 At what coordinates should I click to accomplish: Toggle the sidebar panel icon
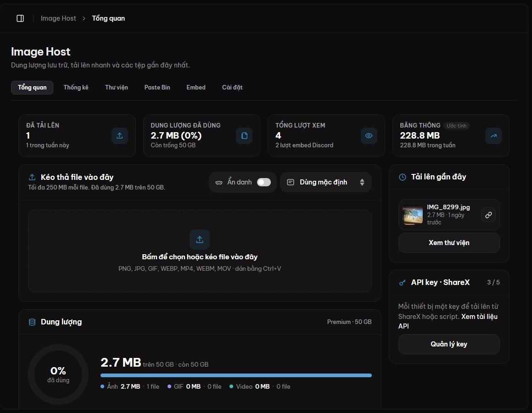tap(20, 18)
